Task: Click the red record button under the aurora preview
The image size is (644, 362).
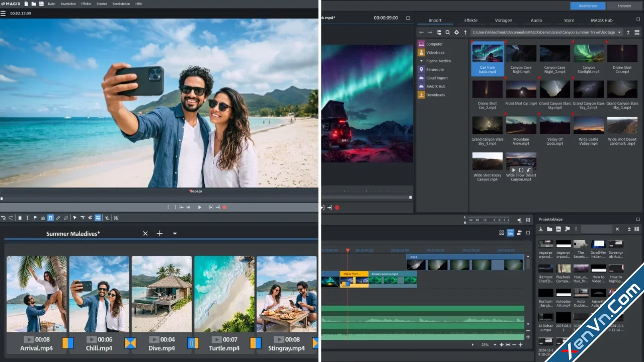Action: tap(337, 208)
